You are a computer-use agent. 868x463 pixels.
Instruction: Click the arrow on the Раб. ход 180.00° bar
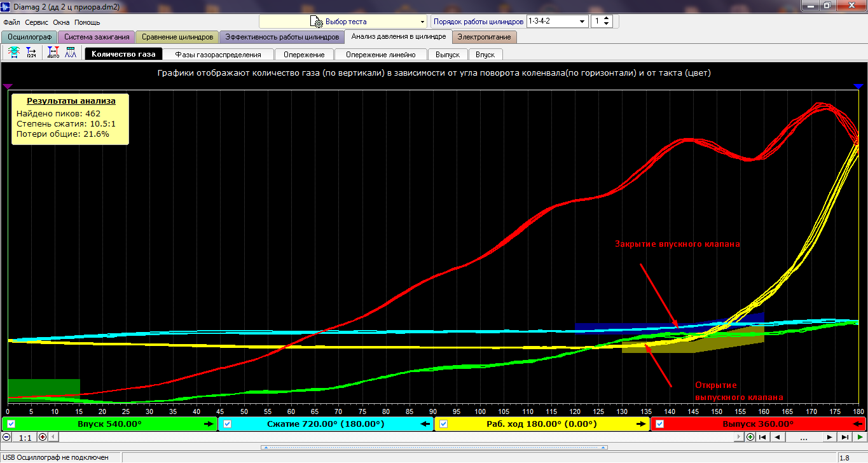(x=640, y=424)
